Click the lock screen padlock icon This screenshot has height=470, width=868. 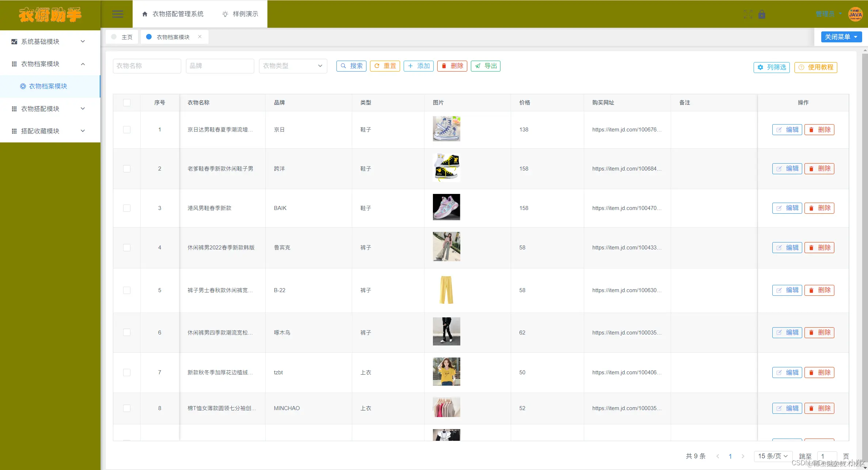[762, 14]
